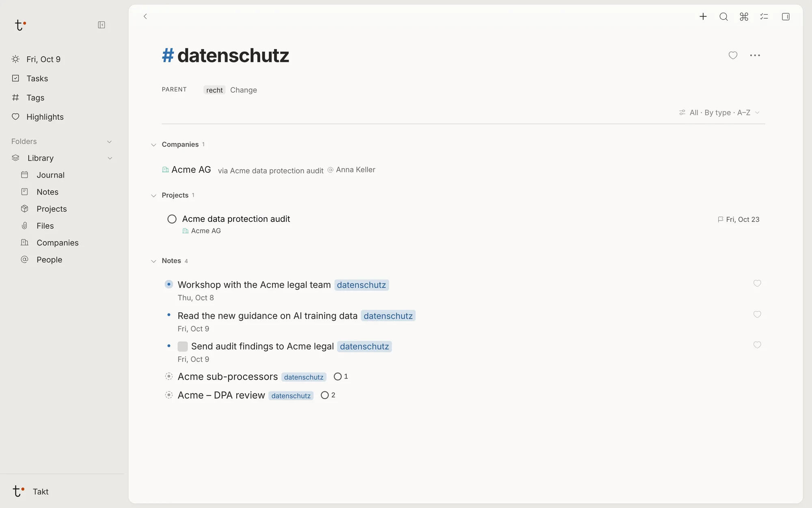Image resolution: width=812 pixels, height=508 pixels.
Task: Open the Acme AG company entry
Action: click(x=191, y=170)
